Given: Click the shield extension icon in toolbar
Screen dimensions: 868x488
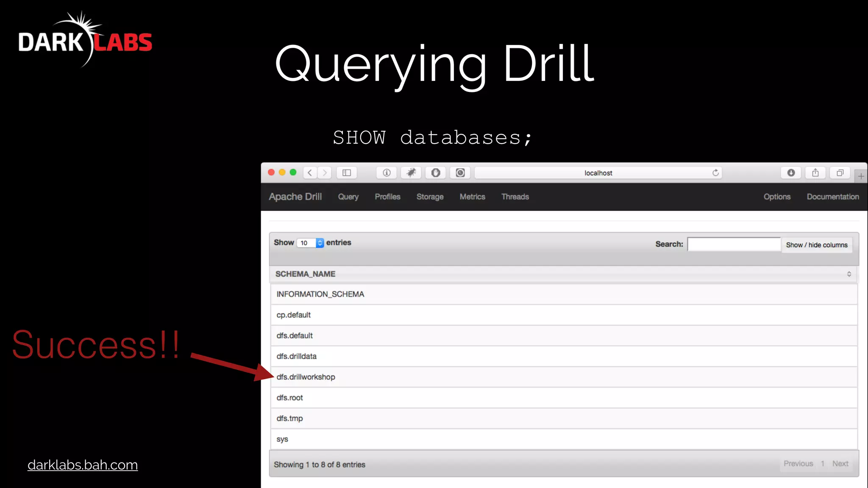Looking at the screenshot, I should (436, 173).
